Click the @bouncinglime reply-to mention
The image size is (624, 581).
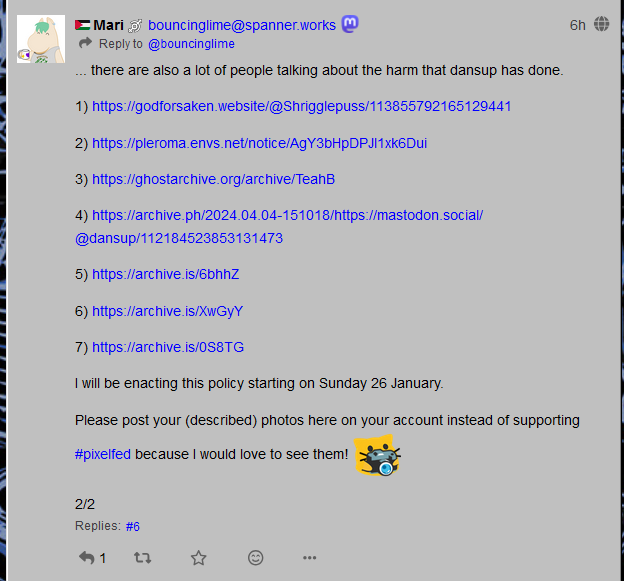(191, 44)
